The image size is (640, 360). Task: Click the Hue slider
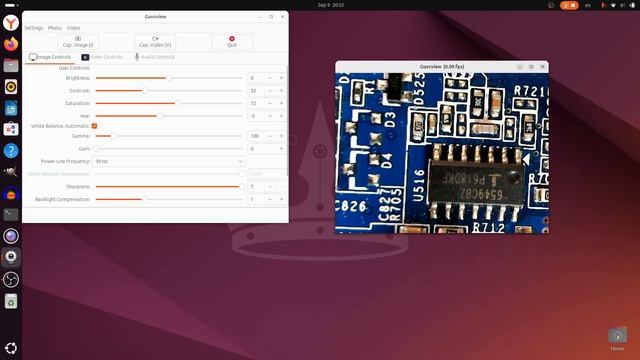pyautogui.click(x=169, y=116)
